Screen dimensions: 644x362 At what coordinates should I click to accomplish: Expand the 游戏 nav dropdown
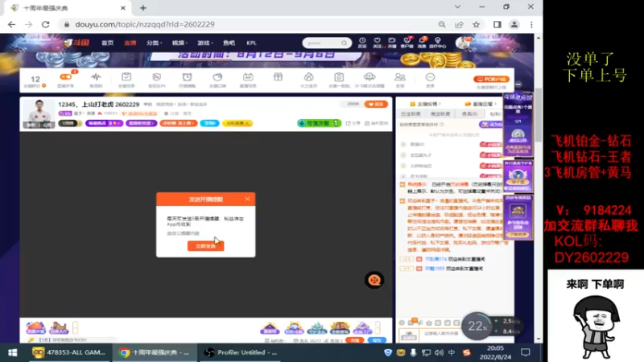(x=205, y=43)
